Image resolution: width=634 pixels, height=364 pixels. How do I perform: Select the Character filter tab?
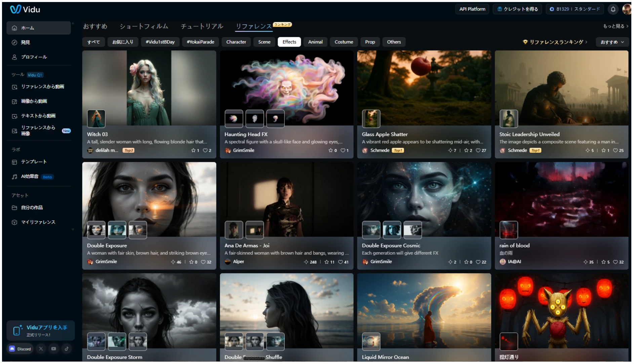pyautogui.click(x=236, y=42)
